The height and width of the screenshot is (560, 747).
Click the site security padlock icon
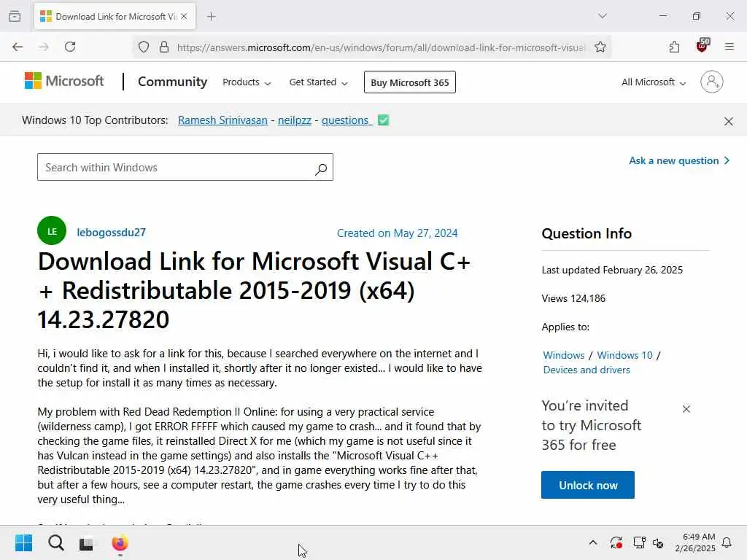pos(164,47)
